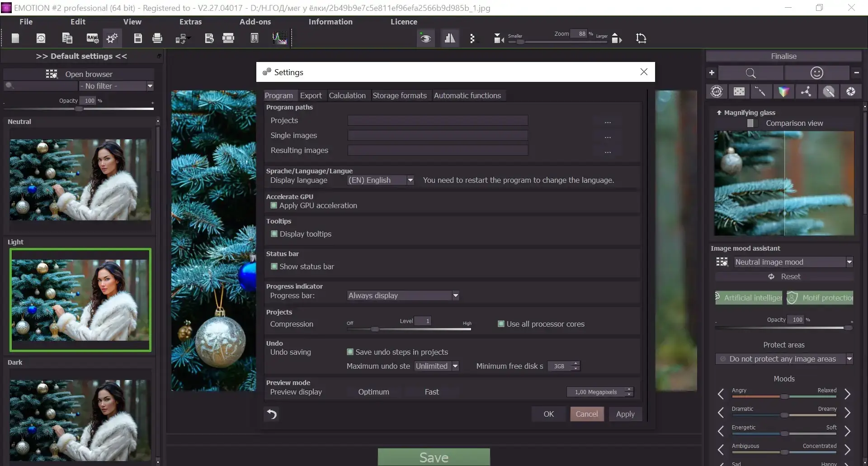
Task: Open the history clock toolbar icon
Action: [41, 38]
